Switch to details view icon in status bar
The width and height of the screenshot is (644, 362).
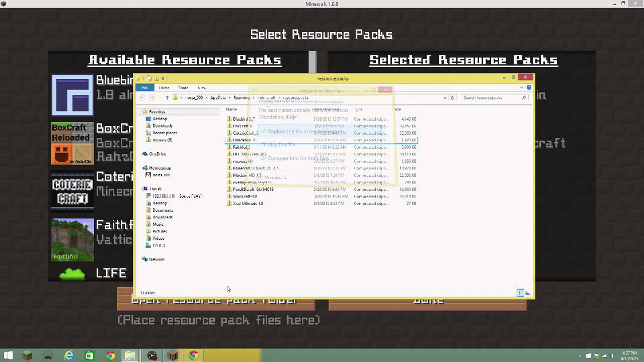[x=520, y=293]
